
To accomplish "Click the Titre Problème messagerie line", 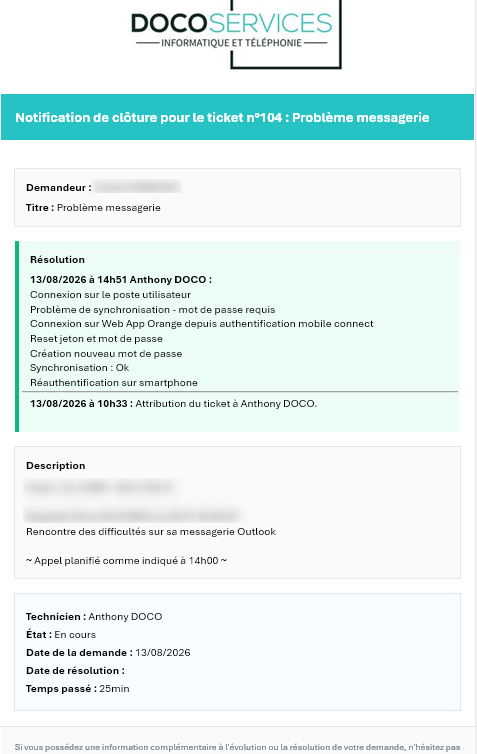I will [x=93, y=208].
